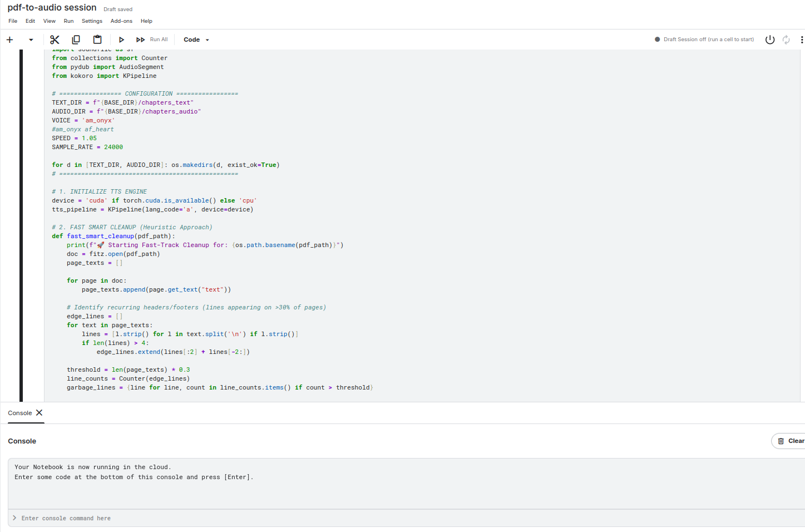Open the Code cell type dropdown
Image resolution: width=805 pixels, height=532 pixels.
point(196,40)
